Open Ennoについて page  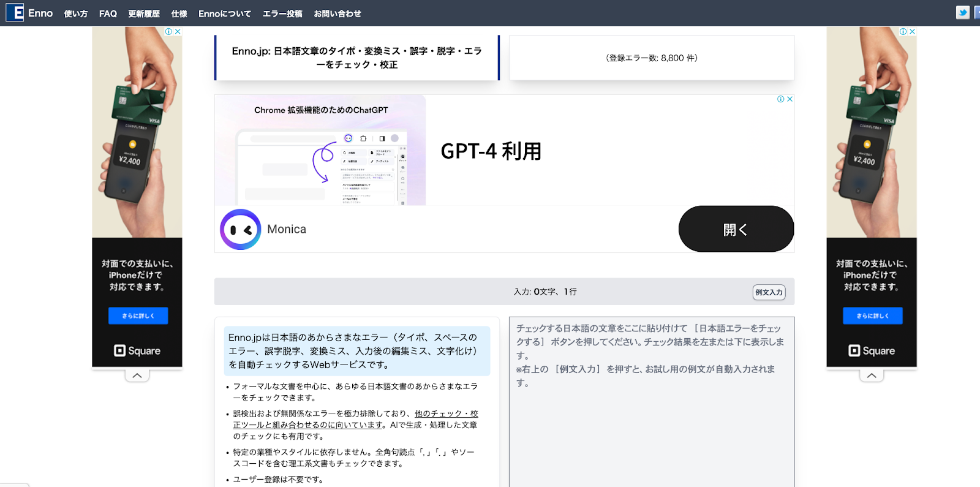tap(225, 13)
